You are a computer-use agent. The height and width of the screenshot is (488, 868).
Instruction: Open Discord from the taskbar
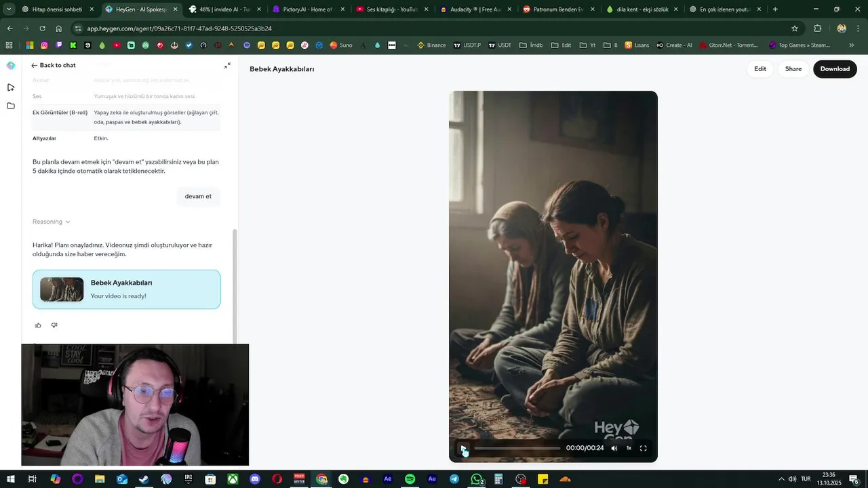pos(255,479)
